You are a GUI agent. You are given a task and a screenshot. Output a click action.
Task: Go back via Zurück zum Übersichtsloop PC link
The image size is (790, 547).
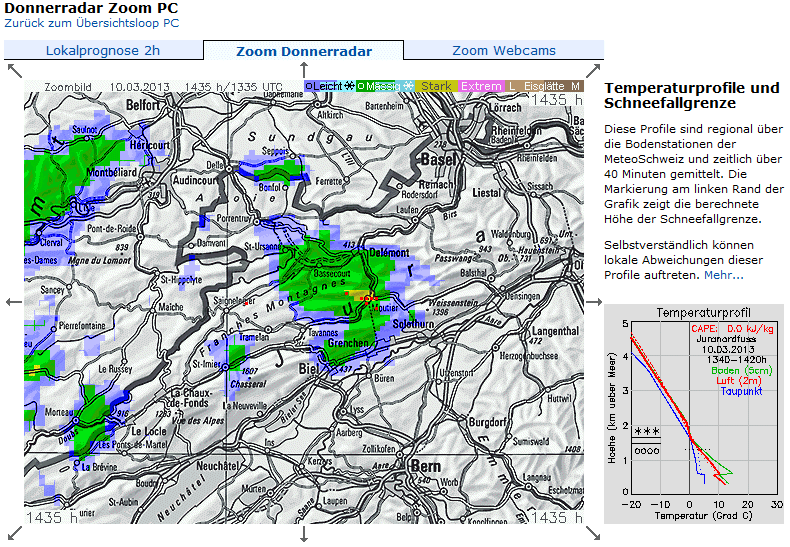click(92, 23)
